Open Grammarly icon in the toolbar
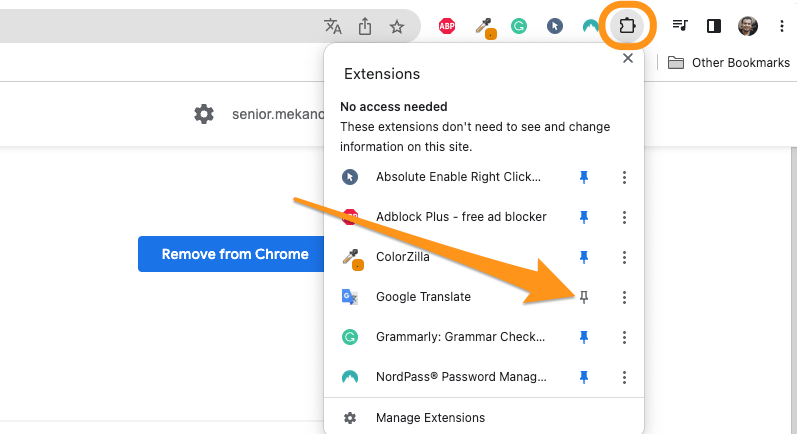This screenshot has width=797, height=434. pos(519,26)
